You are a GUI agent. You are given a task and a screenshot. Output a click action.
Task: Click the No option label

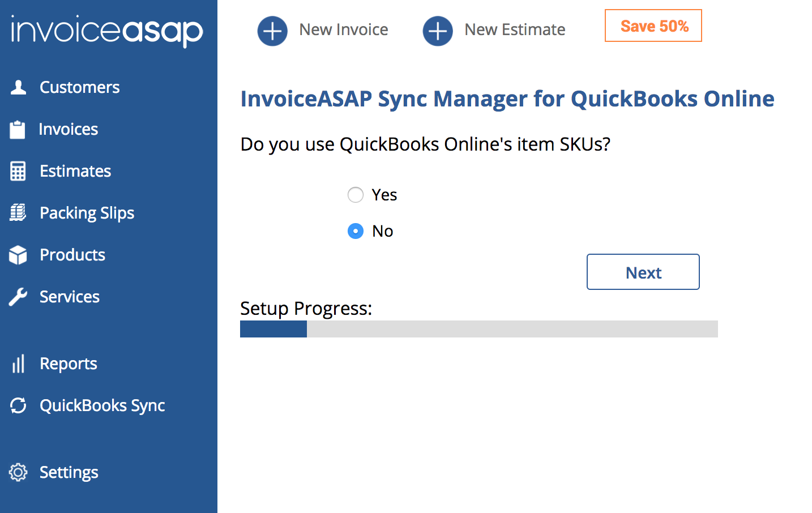[383, 231]
